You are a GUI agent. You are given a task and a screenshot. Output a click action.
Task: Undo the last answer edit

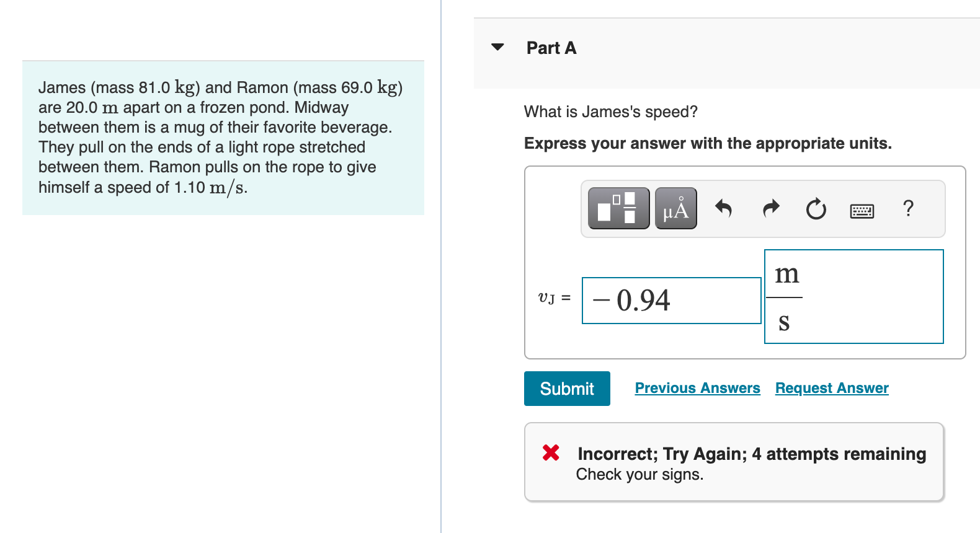point(723,209)
